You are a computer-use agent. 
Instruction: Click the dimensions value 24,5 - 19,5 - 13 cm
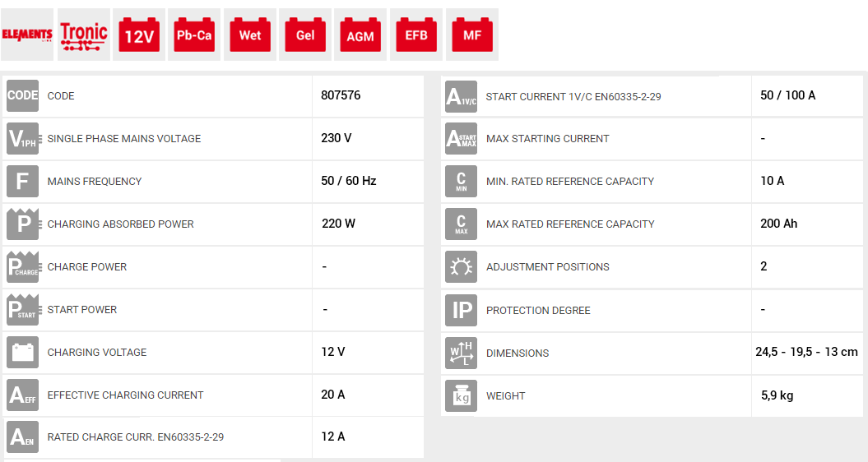(806, 352)
